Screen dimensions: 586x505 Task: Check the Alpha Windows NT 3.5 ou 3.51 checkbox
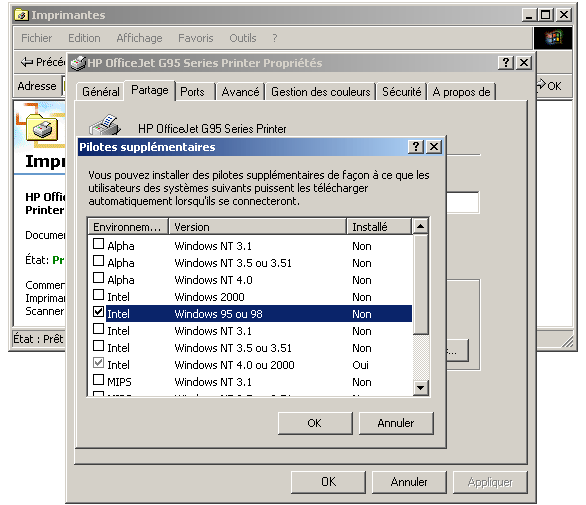click(98, 261)
